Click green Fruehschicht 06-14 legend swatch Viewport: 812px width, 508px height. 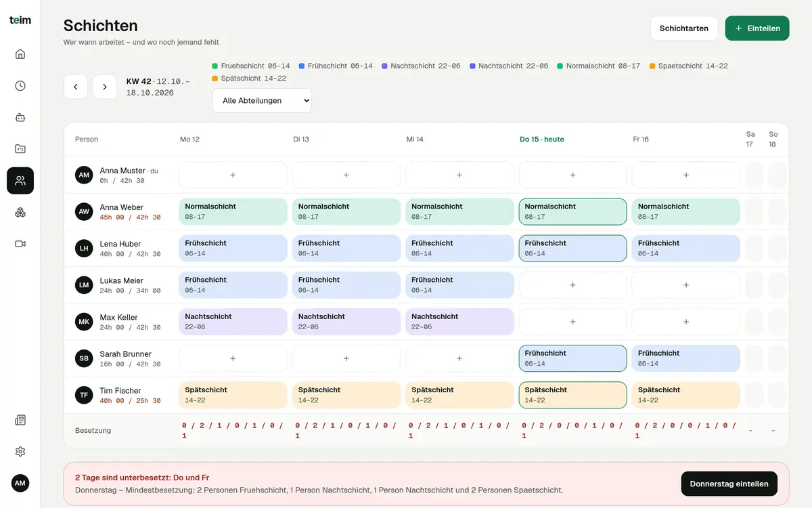215,66
